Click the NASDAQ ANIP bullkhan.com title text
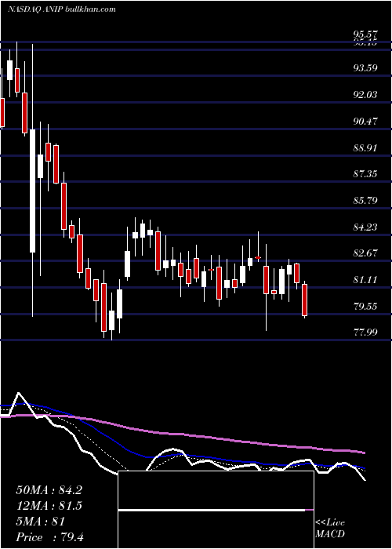This screenshot has height=549, width=392. [62, 9]
